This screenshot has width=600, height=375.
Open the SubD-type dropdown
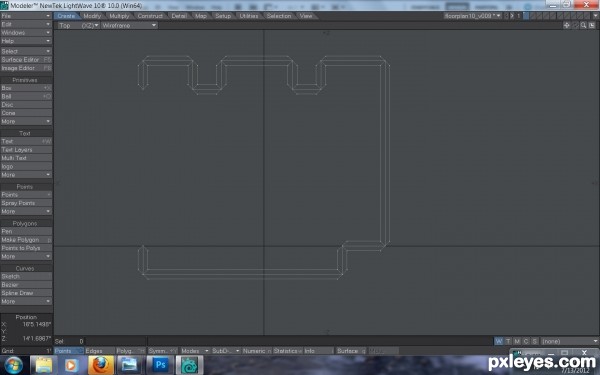[x=226, y=351]
